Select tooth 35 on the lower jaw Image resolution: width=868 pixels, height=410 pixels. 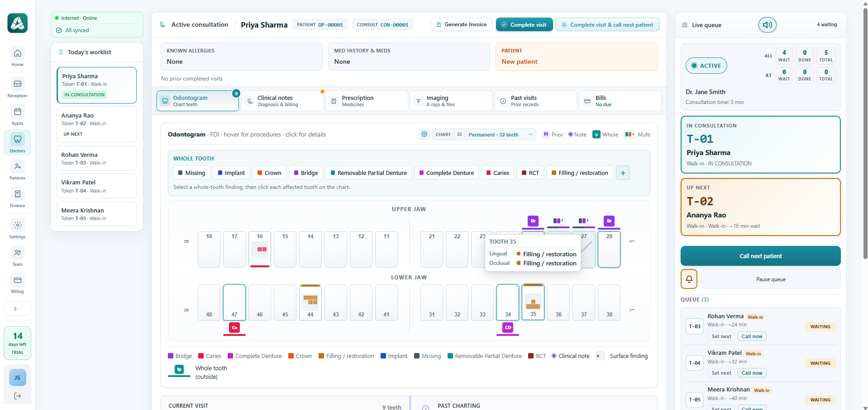coord(533,302)
